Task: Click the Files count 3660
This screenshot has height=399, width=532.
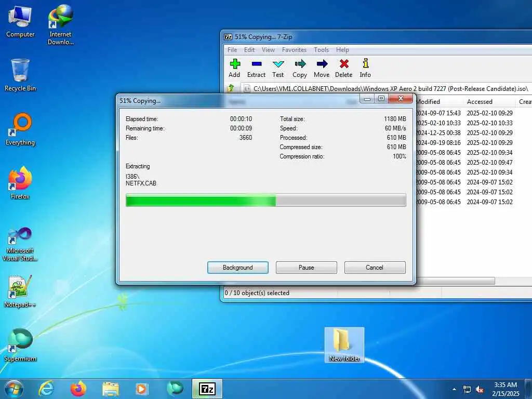Action: pyautogui.click(x=246, y=137)
